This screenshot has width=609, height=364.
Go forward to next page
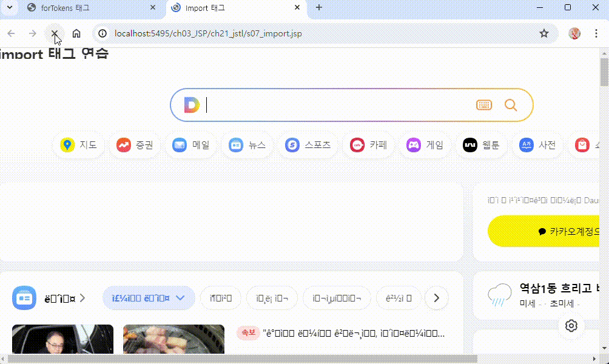coord(33,33)
